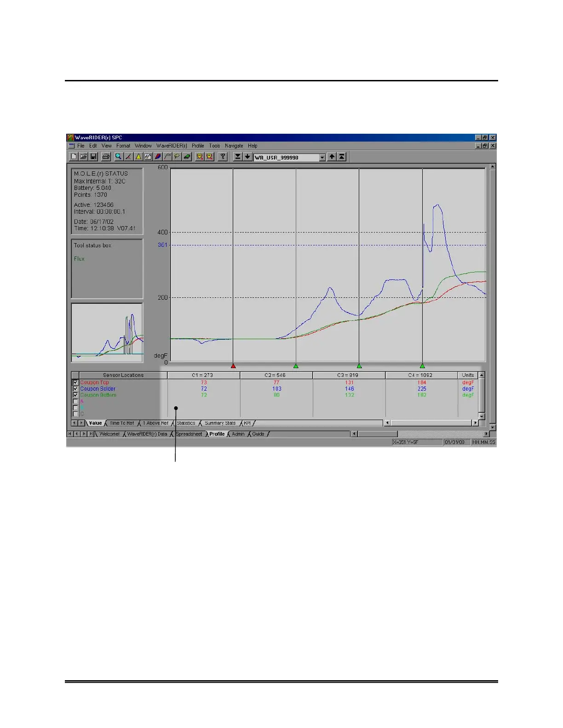This screenshot has height=728, width=563.
Task: Click the SPC application icon in title bar
Action: 70,137
